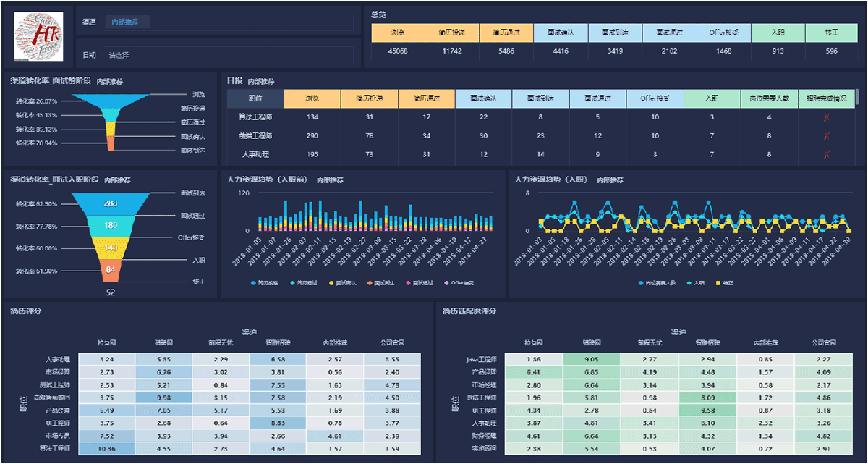868x464 pixels.
Task: Click the 职位 column header in 日报 table
Action: tap(255, 98)
